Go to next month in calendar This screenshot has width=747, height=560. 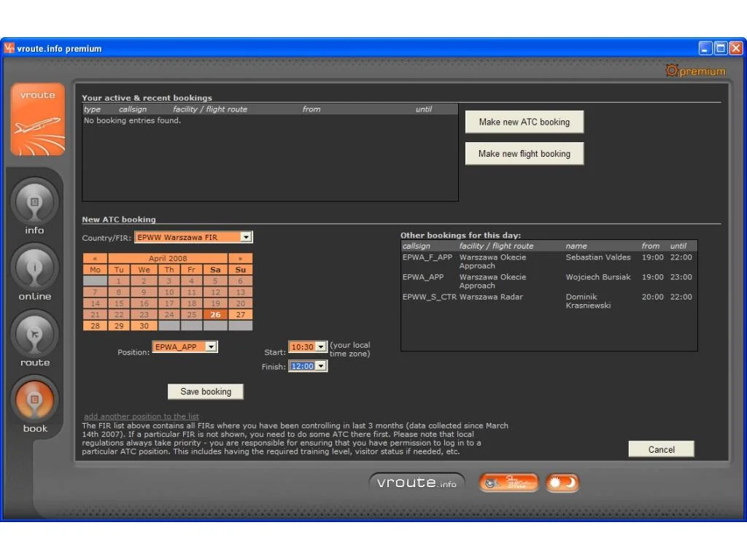pyautogui.click(x=240, y=258)
